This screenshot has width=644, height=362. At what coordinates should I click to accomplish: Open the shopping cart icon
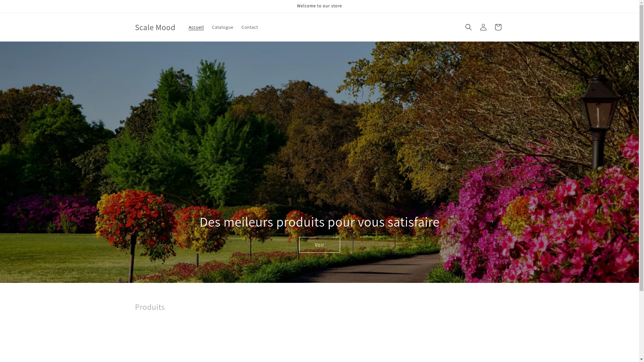pos(498,27)
